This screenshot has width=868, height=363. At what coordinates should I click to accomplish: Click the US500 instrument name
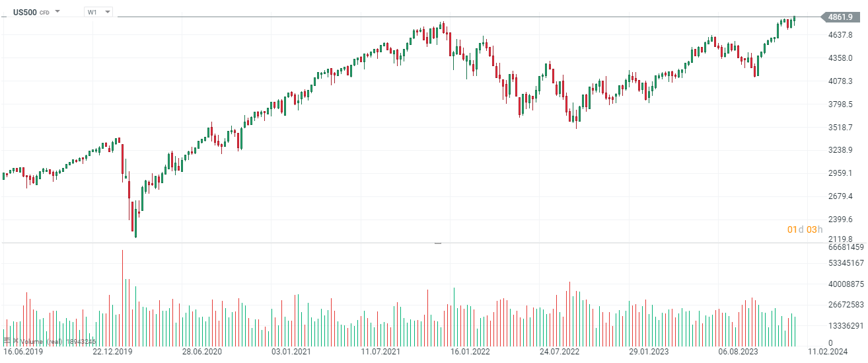[x=24, y=12]
